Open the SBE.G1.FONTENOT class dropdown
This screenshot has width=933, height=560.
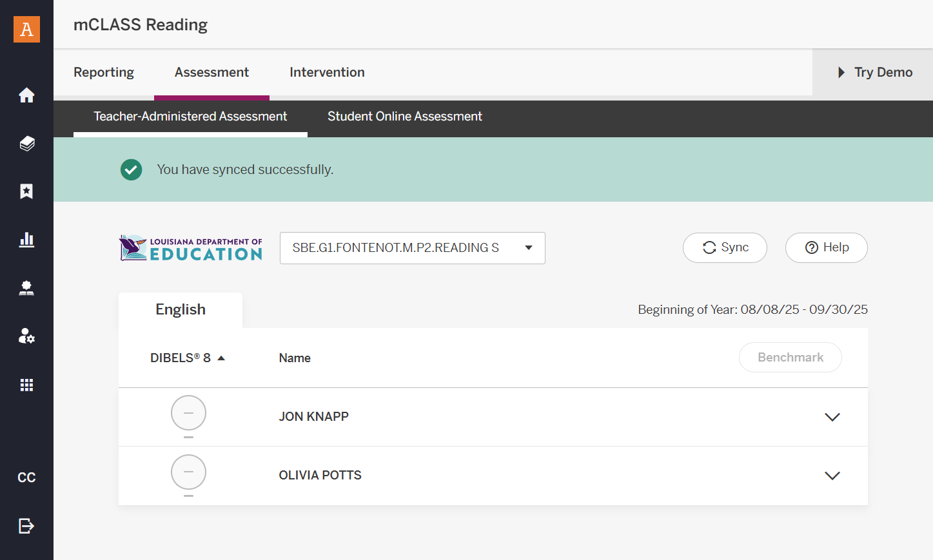coord(413,248)
